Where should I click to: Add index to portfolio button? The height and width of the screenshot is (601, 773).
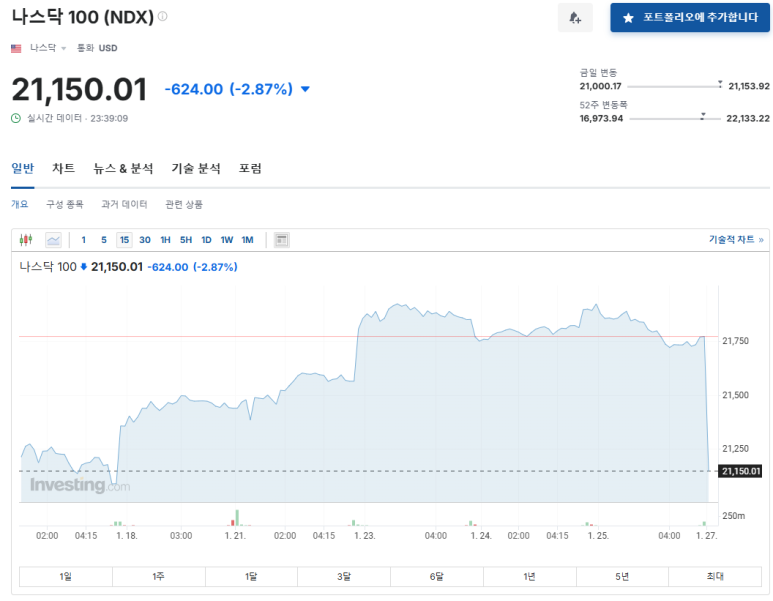(690, 18)
